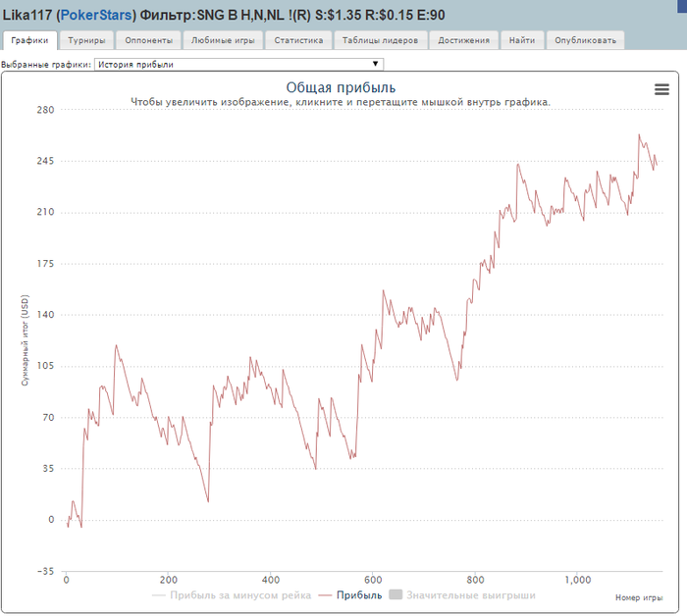The image size is (687, 616).
Task: Click the Выбранные графики label
Action: (46, 65)
